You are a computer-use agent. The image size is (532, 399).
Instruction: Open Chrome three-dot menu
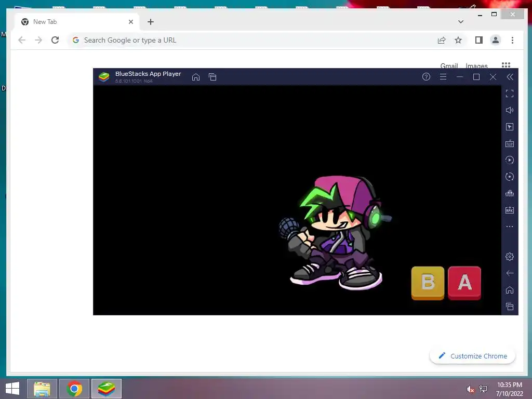pos(512,40)
